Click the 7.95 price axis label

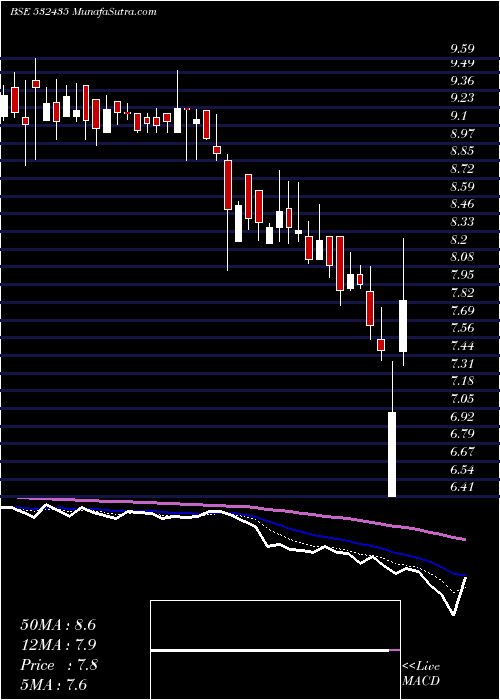pyautogui.click(x=462, y=275)
